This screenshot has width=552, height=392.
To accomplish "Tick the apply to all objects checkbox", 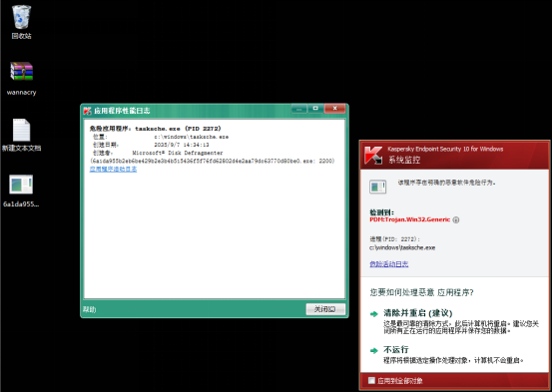I will [x=371, y=380].
